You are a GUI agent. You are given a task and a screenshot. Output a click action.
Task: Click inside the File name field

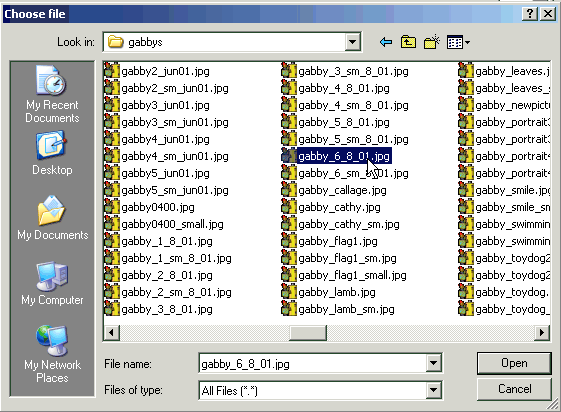point(313,363)
